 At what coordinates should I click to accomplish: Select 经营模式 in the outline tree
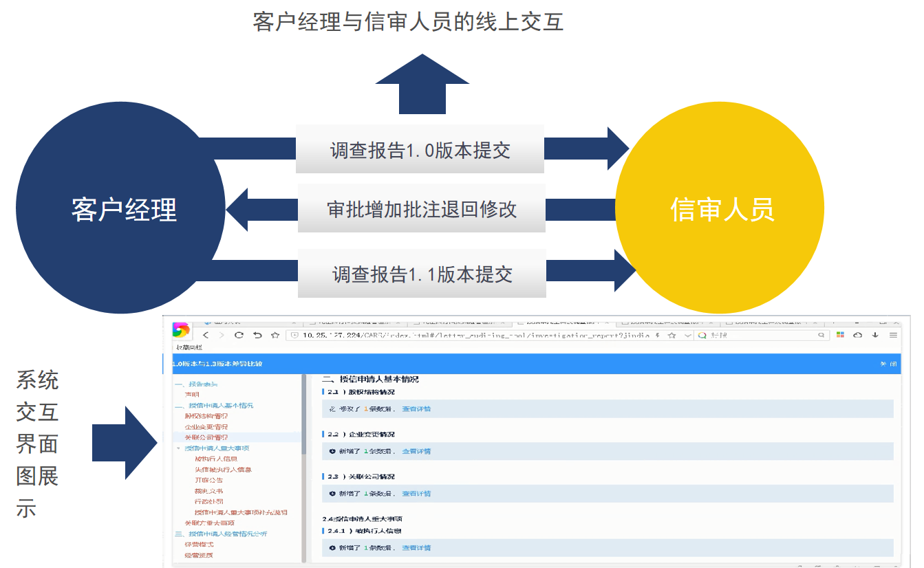[199, 545]
